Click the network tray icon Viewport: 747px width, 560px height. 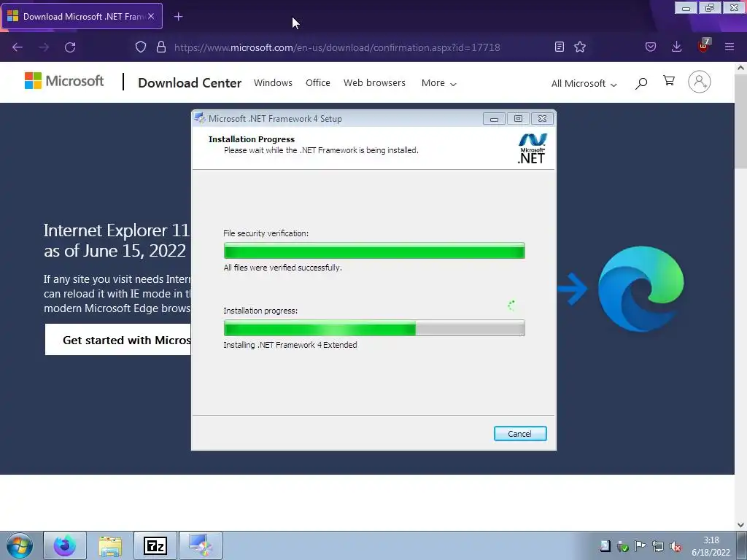pyautogui.click(x=658, y=546)
